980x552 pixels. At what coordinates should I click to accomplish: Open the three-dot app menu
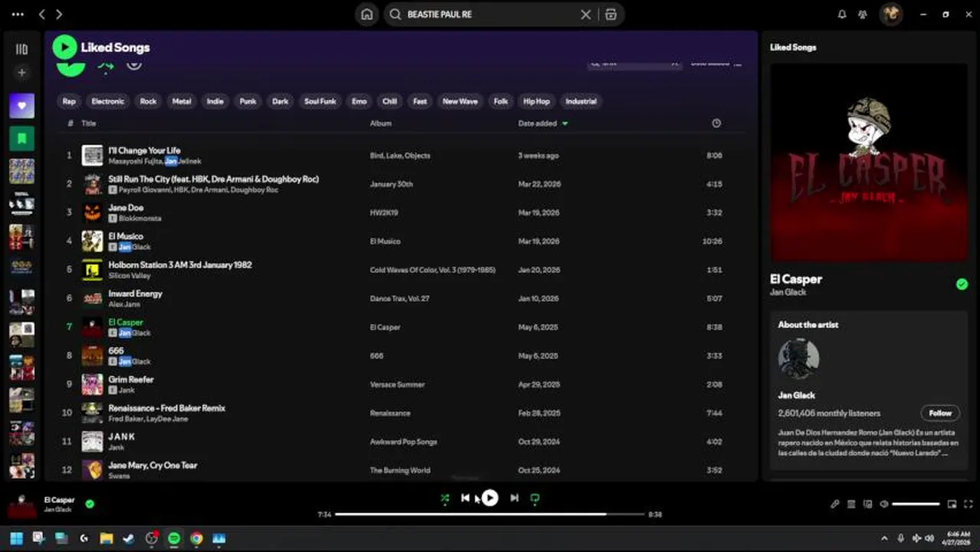click(x=18, y=15)
